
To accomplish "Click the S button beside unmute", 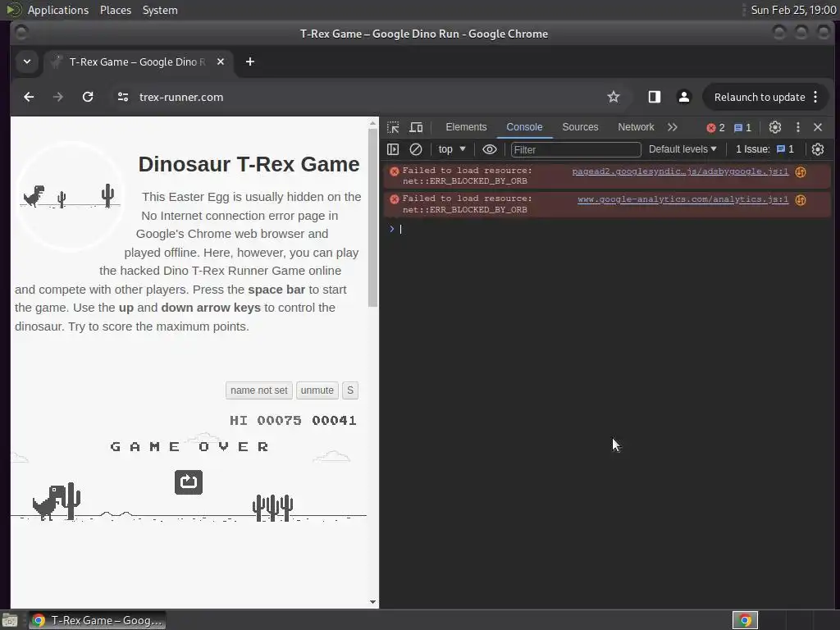I will tap(350, 390).
